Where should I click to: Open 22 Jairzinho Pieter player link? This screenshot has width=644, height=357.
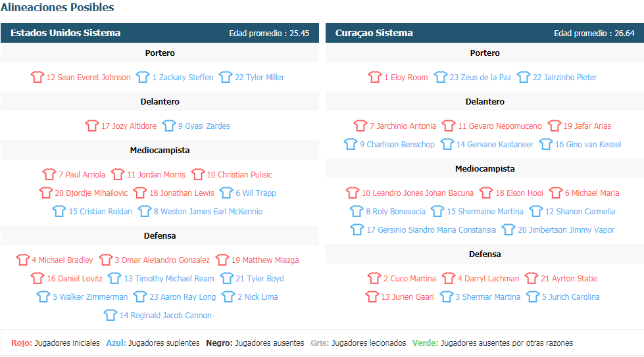click(x=564, y=77)
